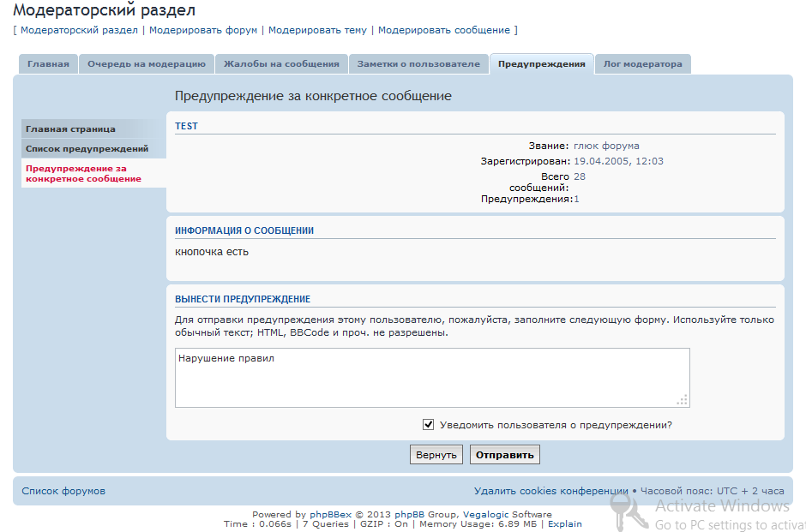The image size is (806, 532).
Task: Toggle Уведомить пользователя о предупреждении checkbox
Action: pos(429,424)
